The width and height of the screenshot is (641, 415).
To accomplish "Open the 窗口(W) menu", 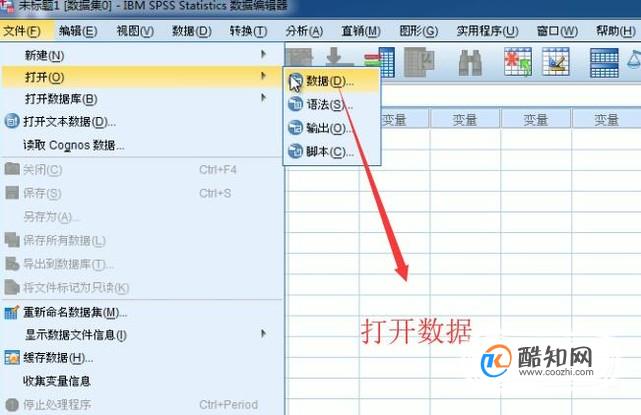I will [x=557, y=31].
